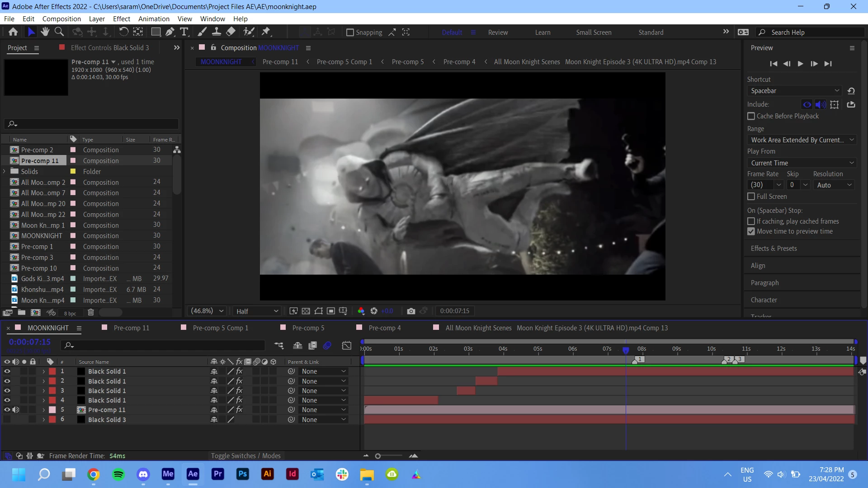Select the Zoom tool
The width and height of the screenshot is (868, 488).
[x=59, y=32]
